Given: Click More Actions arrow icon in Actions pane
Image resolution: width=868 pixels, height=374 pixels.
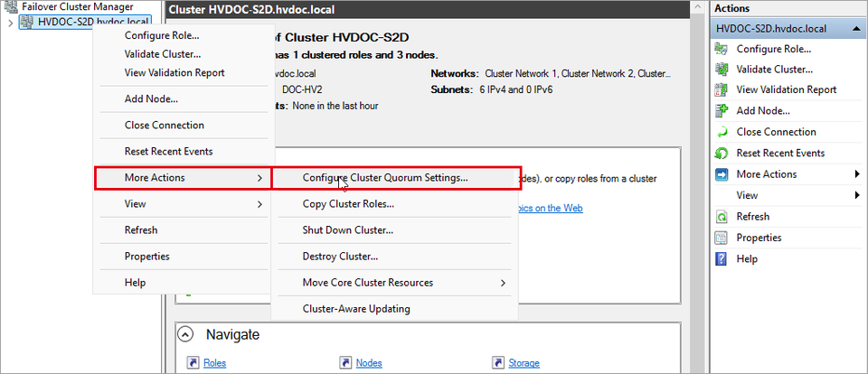Looking at the screenshot, I should coord(722,174).
